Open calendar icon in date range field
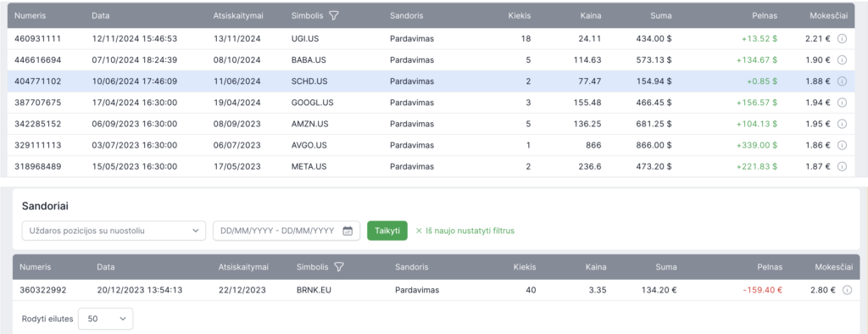The height and width of the screenshot is (334, 868). (348, 231)
